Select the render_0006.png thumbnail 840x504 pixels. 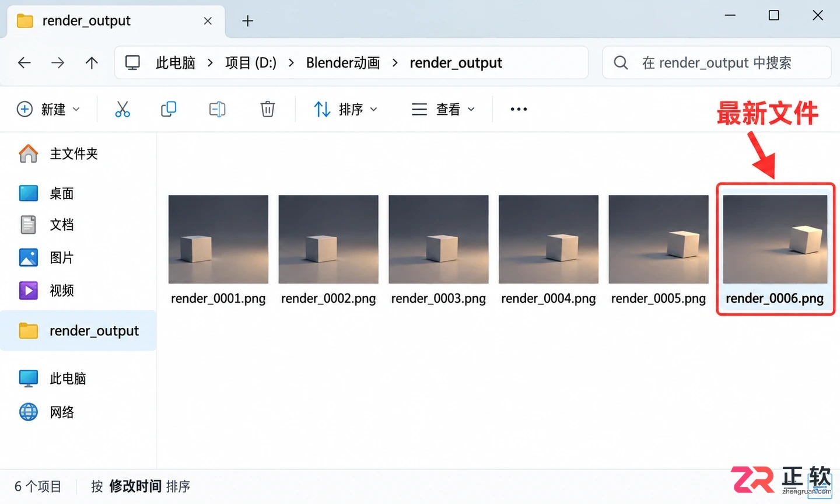(775, 239)
